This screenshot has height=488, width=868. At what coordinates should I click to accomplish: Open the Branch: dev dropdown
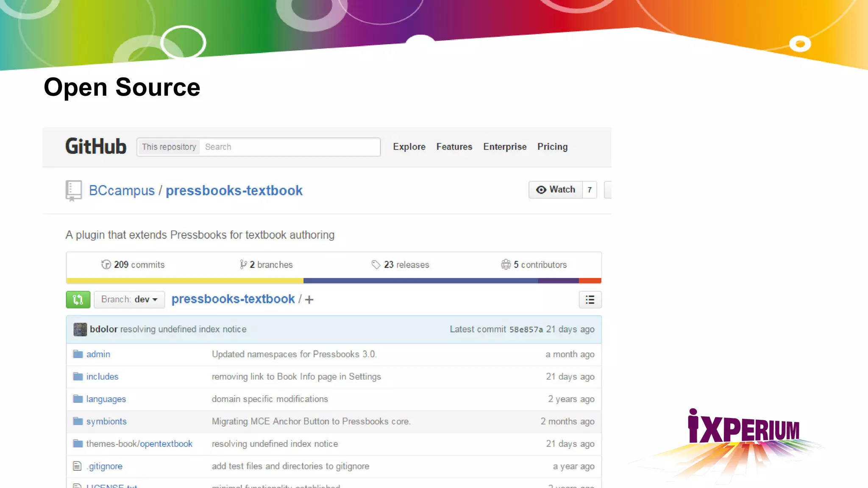[x=129, y=299]
